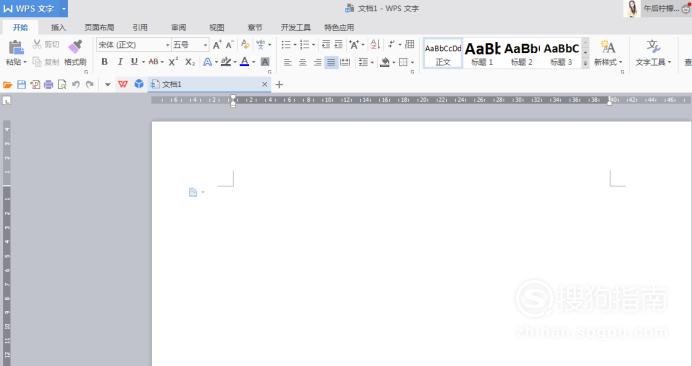Open the font name dropdown
692x366 pixels.
tap(167, 45)
